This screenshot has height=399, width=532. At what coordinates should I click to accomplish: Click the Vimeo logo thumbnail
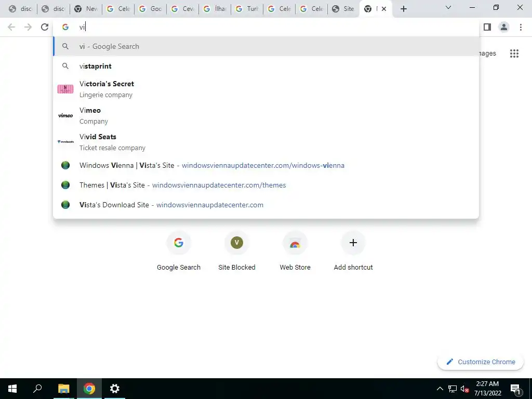click(65, 116)
